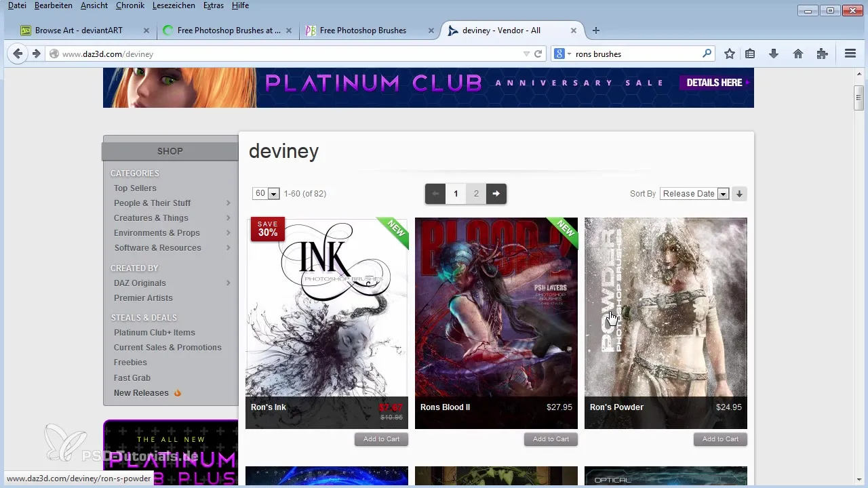Expand DAZ Originals chevron
Screen dimensions: 868x488
(229, 283)
